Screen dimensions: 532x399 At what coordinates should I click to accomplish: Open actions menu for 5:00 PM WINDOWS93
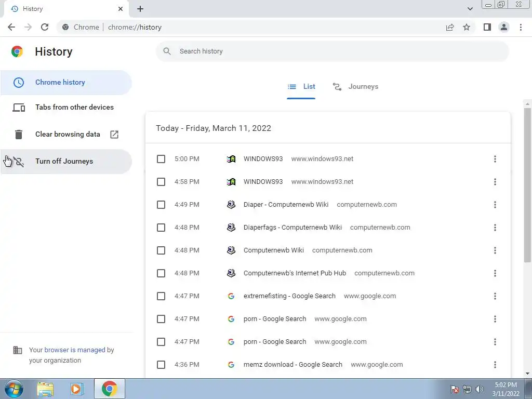[x=495, y=159]
